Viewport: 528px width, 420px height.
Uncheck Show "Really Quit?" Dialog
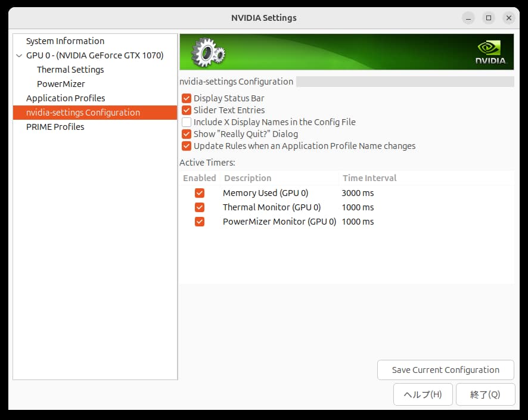186,134
